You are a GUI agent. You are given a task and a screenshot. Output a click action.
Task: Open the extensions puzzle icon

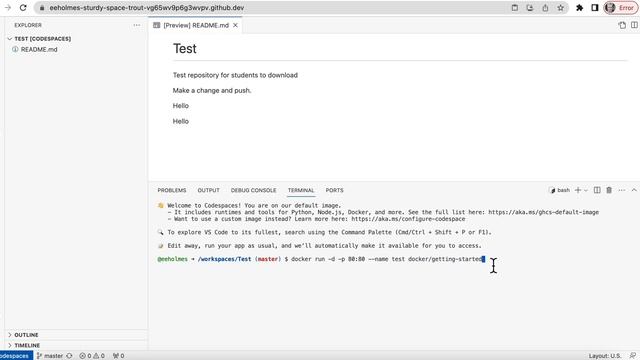click(580, 8)
